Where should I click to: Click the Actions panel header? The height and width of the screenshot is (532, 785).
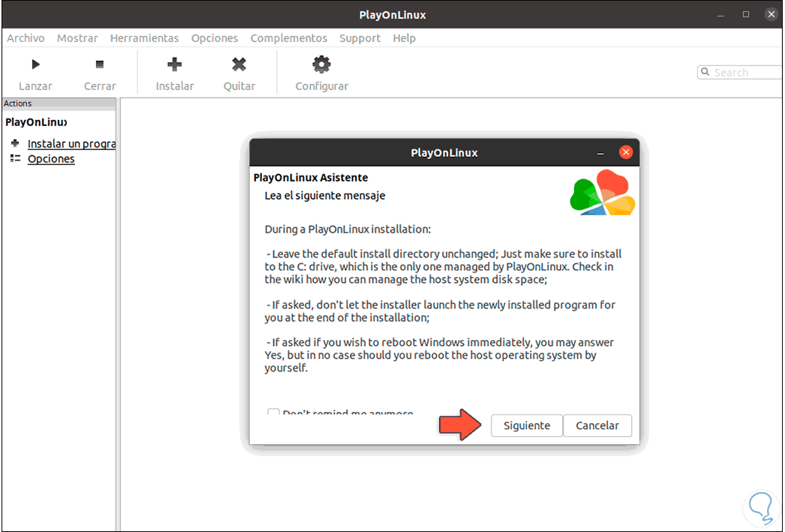tap(59, 104)
